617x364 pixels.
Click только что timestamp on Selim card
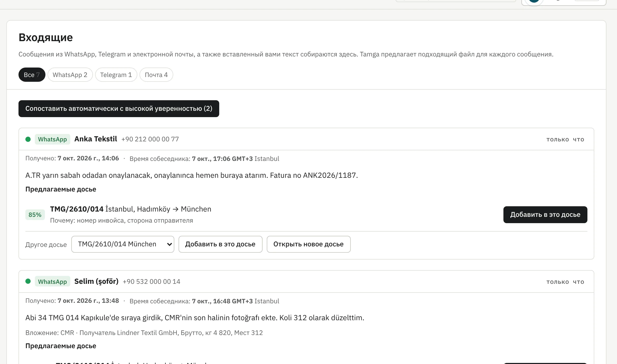[x=565, y=282]
